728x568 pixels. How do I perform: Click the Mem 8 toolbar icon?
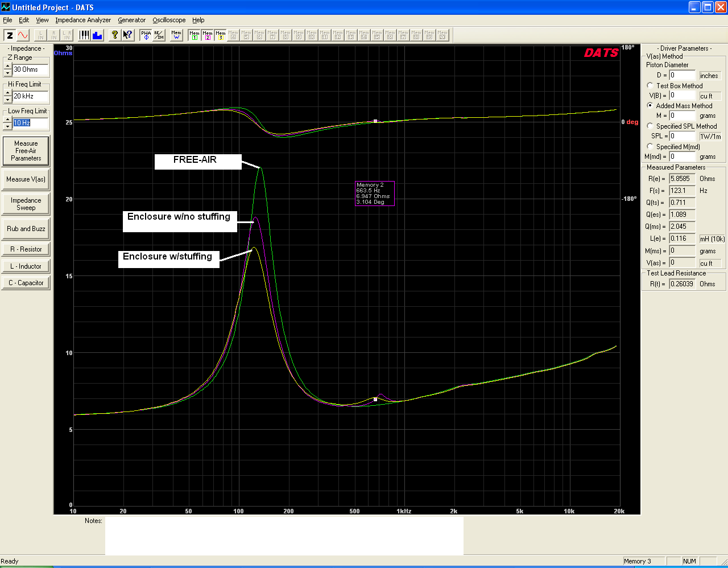(286, 35)
